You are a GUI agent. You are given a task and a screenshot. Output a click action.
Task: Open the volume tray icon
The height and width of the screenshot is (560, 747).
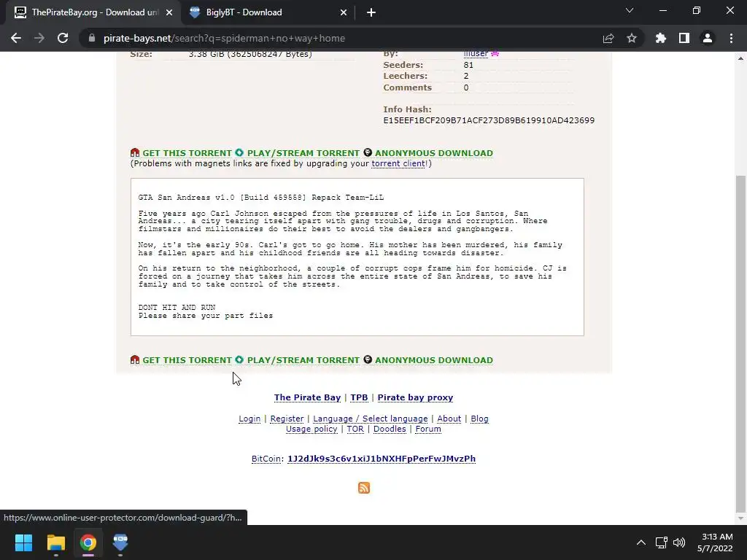(x=679, y=542)
